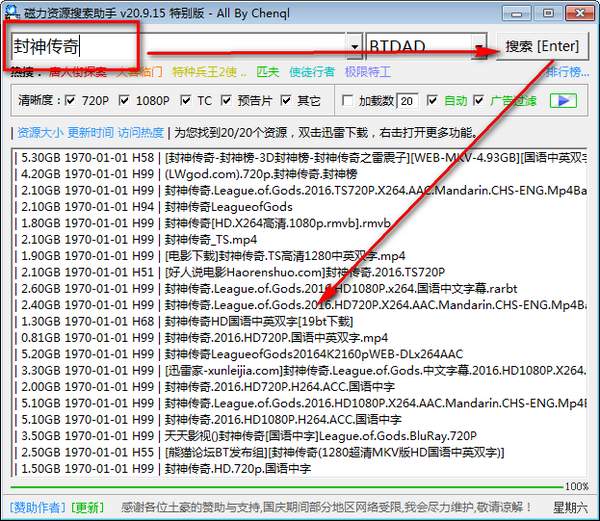Image resolution: width=600 pixels, height=521 pixels.
Task: Sort results by 访问热度
Action: tap(141, 133)
